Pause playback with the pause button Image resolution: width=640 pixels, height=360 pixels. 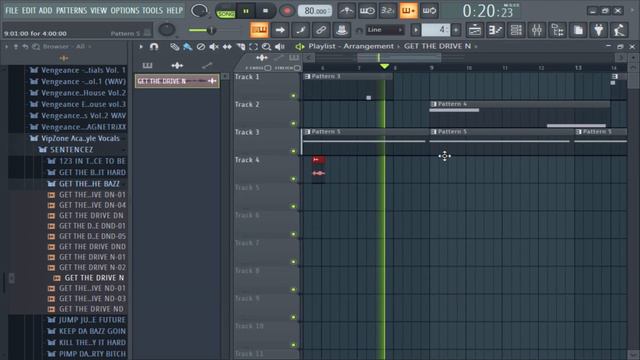pyautogui.click(x=246, y=11)
